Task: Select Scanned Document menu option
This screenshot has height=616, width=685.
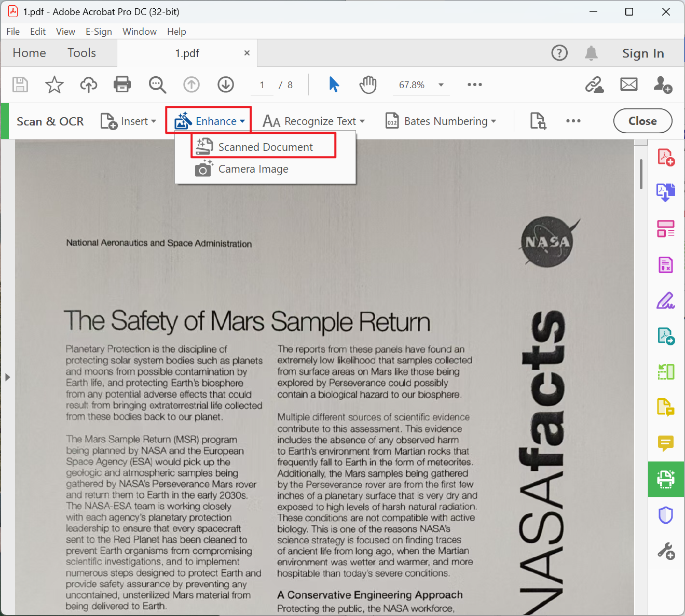Action: (x=265, y=147)
